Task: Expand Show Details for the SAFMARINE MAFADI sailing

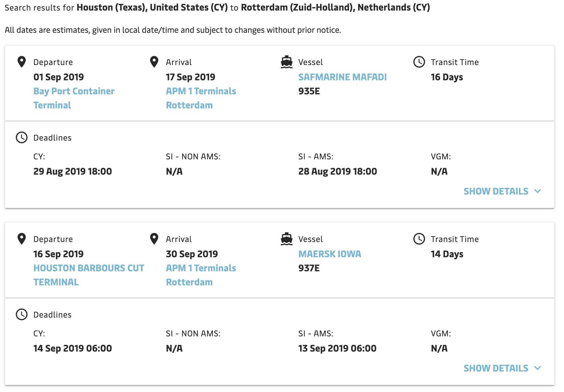Action: tap(496, 191)
